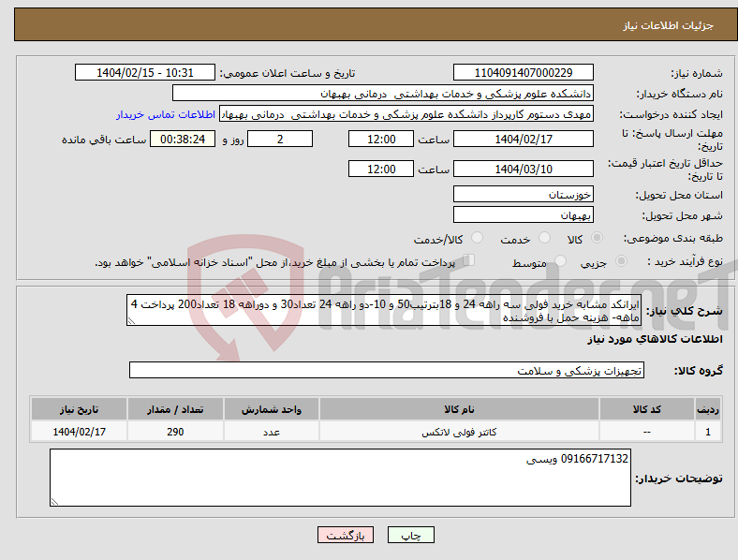Click the ردیف column header
Screen dimensions: 738x560
707,409
